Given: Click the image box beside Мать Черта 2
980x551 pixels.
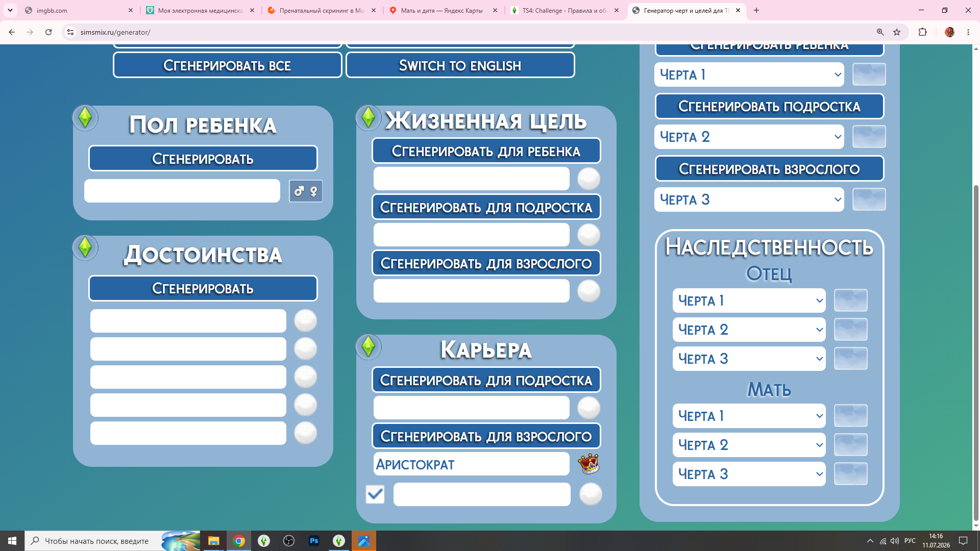Looking at the screenshot, I should [x=851, y=445].
